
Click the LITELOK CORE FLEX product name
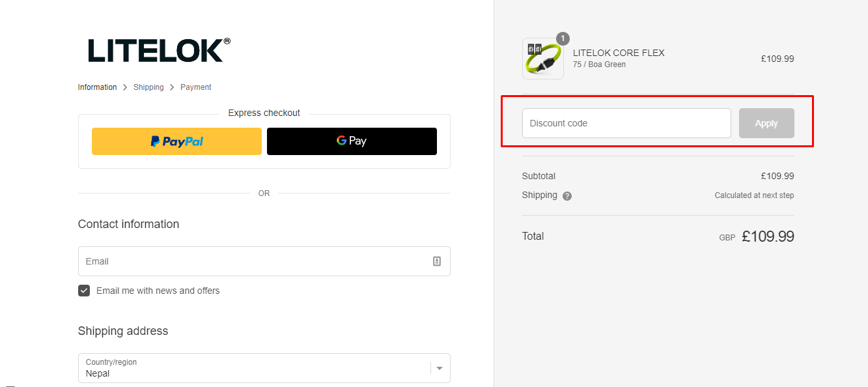[x=619, y=53]
